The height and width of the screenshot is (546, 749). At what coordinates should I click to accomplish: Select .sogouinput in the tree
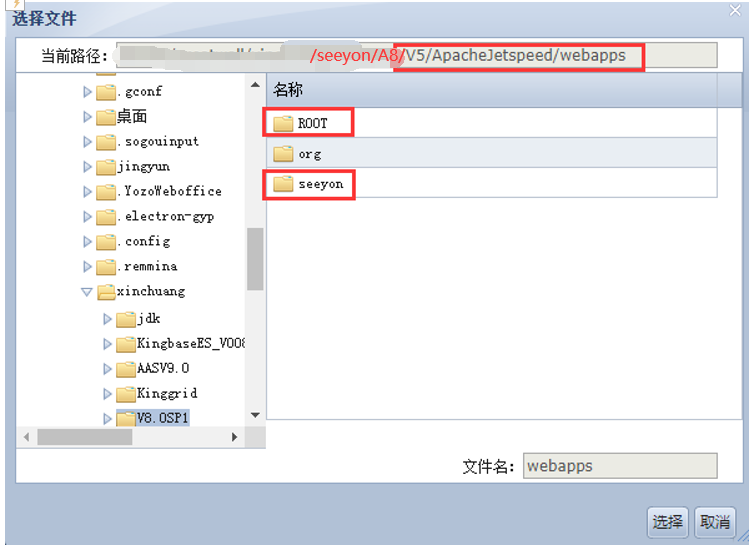pyautogui.click(x=158, y=141)
